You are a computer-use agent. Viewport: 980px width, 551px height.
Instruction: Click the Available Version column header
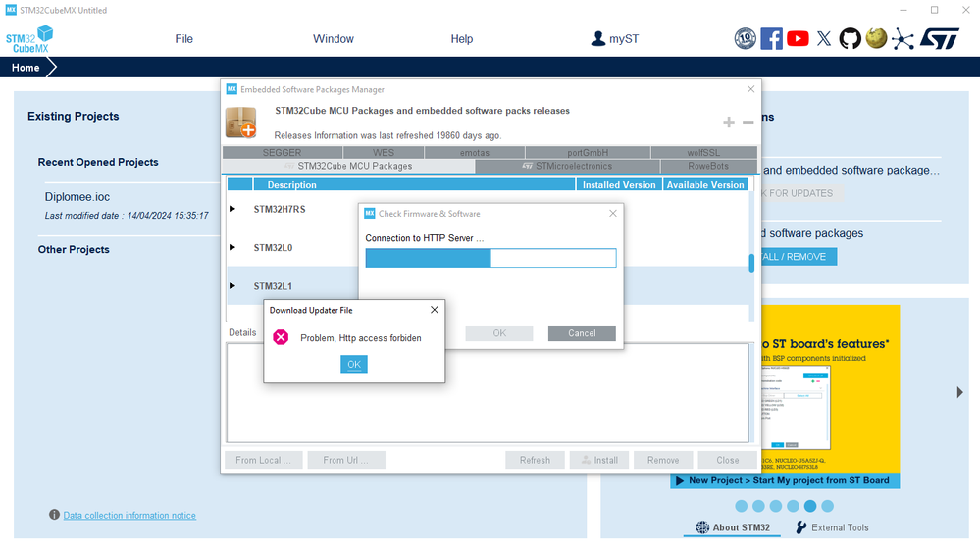click(x=705, y=185)
